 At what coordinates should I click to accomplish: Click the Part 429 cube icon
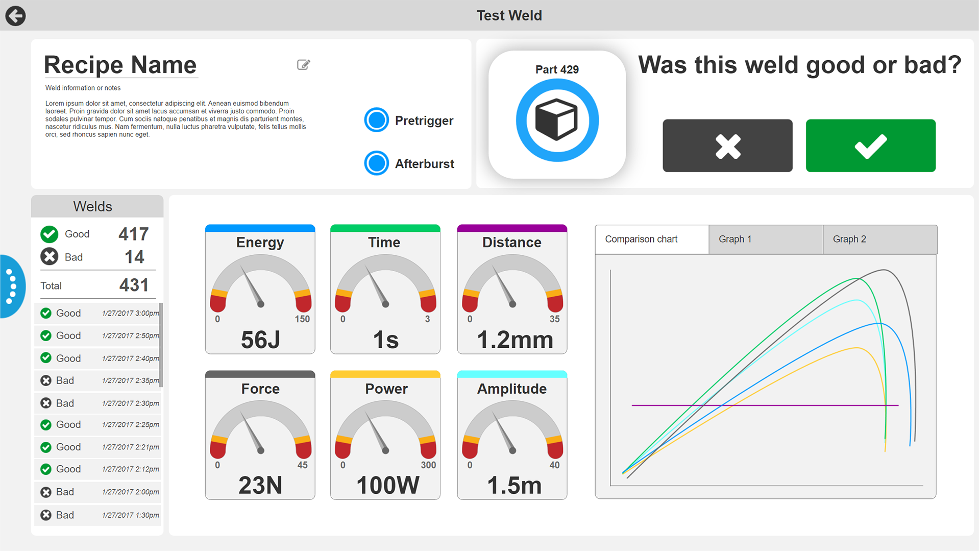[557, 121]
